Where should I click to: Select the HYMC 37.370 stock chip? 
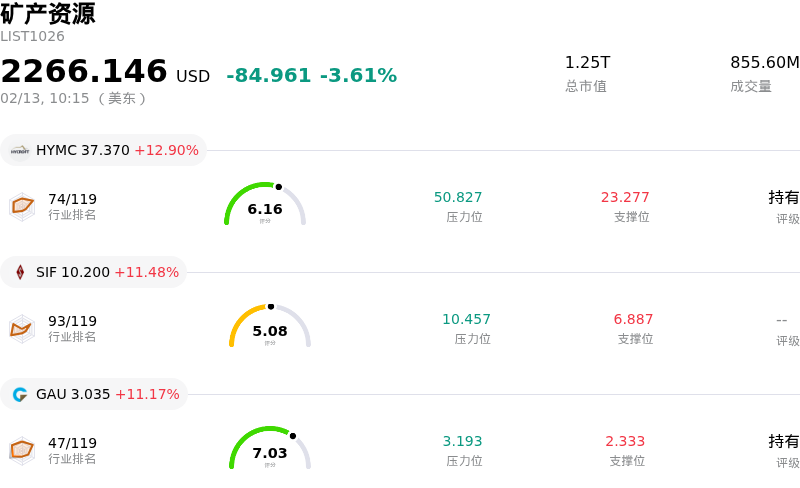pos(104,150)
